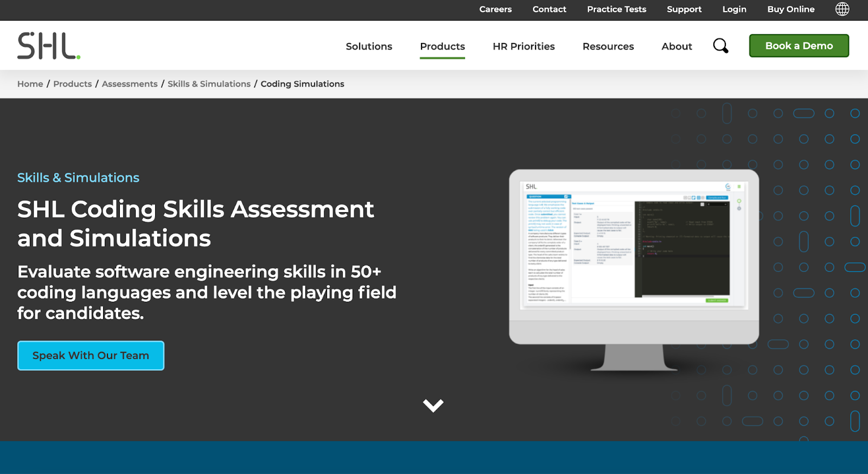Open the Resources menu
The height and width of the screenshot is (474, 868).
click(x=608, y=47)
